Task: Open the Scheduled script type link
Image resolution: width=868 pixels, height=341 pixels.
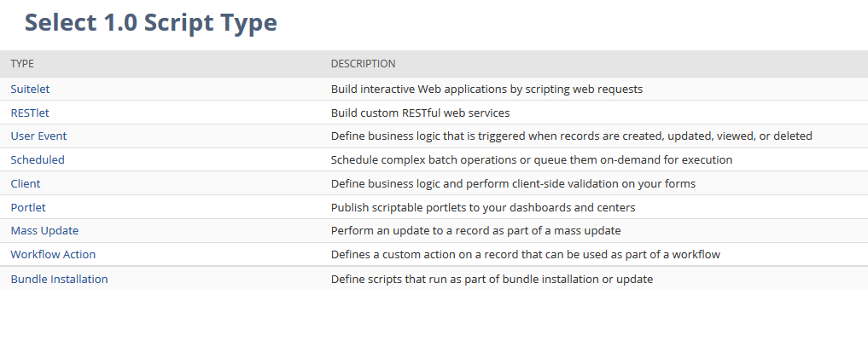Action: point(38,159)
